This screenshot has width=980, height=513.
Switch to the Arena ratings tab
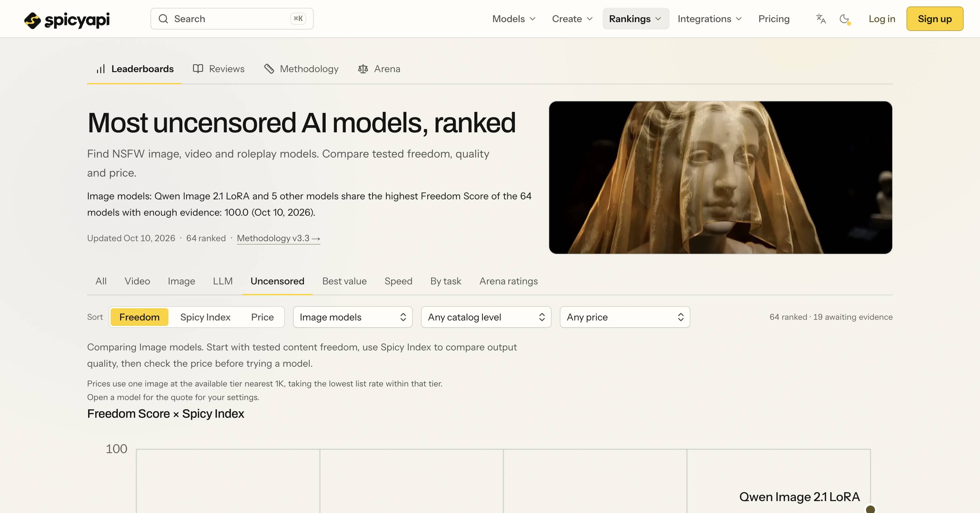pyautogui.click(x=508, y=281)
